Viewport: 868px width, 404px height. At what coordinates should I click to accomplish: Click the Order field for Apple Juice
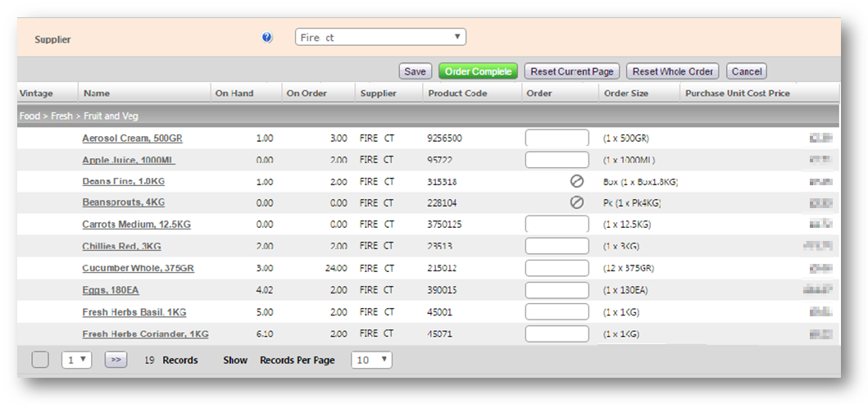(557, 160)
